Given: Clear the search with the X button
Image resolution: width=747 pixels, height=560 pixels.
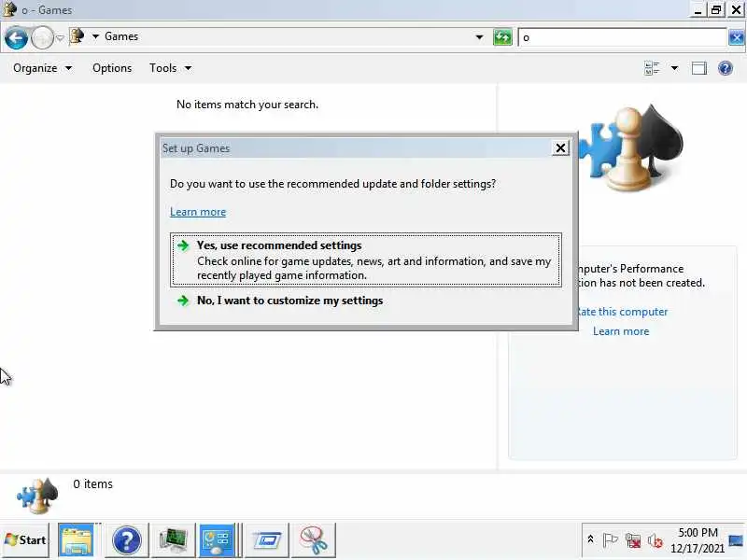Looking at the screenshot, I should coord(736,37).
